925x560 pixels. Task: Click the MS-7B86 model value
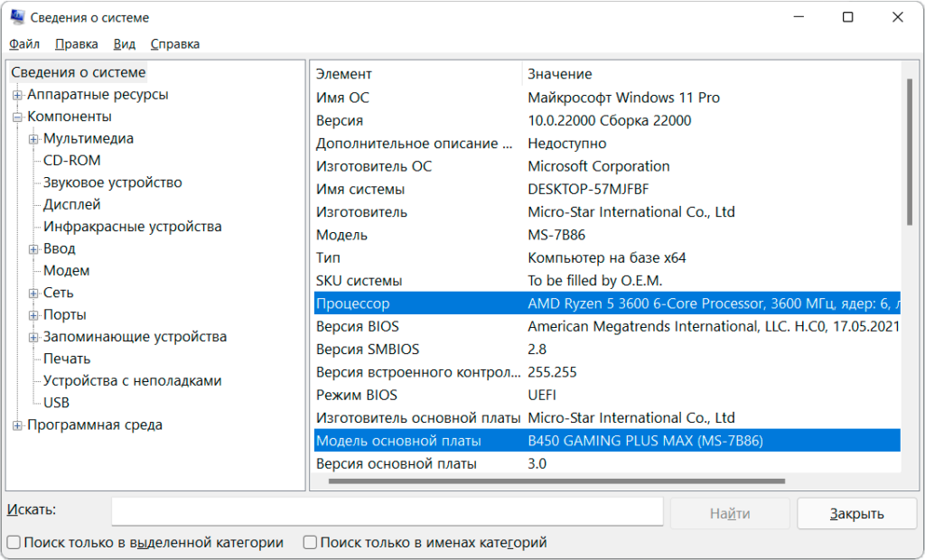click(x=556, y=235)
